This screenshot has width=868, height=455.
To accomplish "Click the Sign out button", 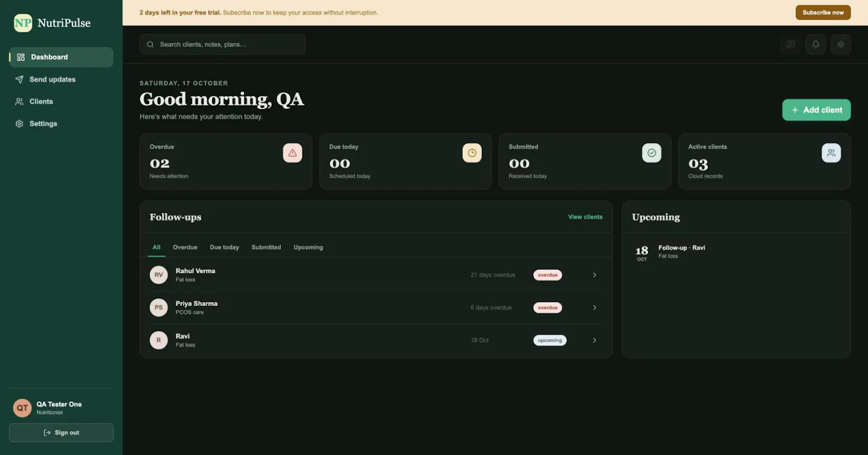I will (61, 433).
